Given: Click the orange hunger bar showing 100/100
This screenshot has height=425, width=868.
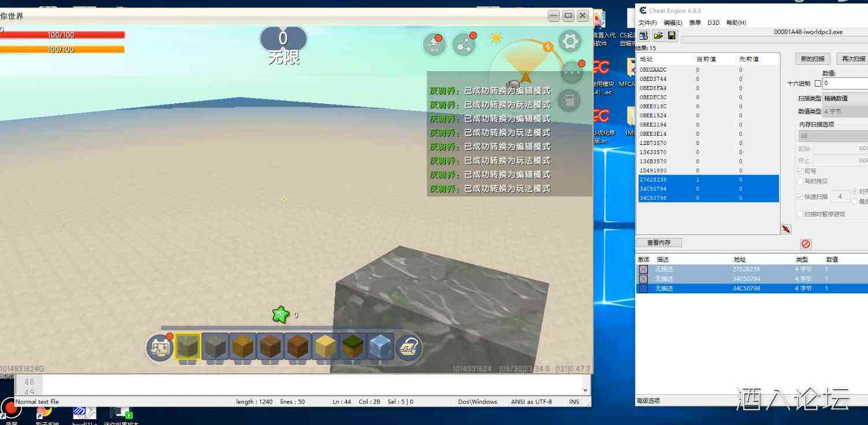Looking at the screenshot, I should [62, 50].
